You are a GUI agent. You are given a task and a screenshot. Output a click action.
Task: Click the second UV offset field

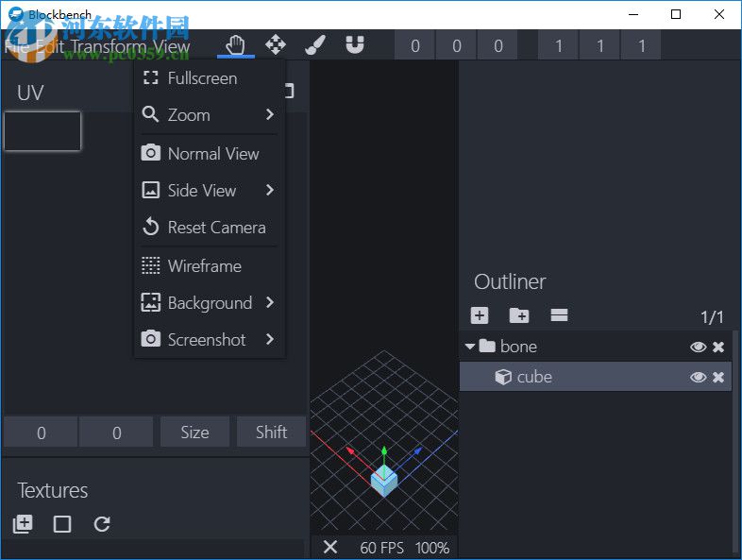116,433
